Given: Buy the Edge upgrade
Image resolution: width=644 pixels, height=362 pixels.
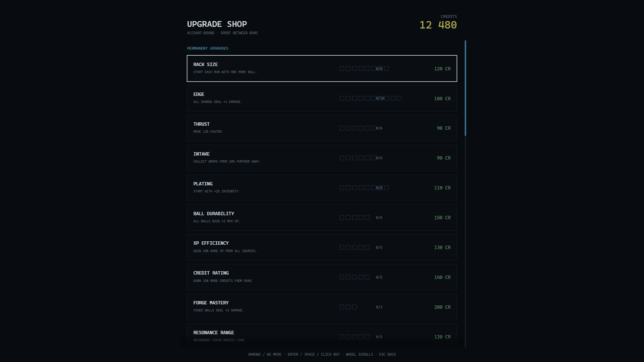Looking at the screenshot, I should (x=322, y=98).
